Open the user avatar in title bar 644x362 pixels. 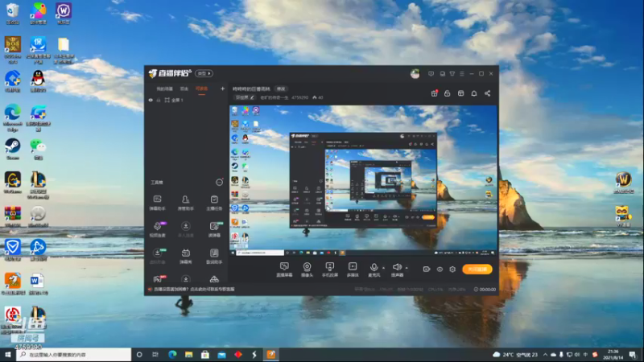[x=415, y=74]
